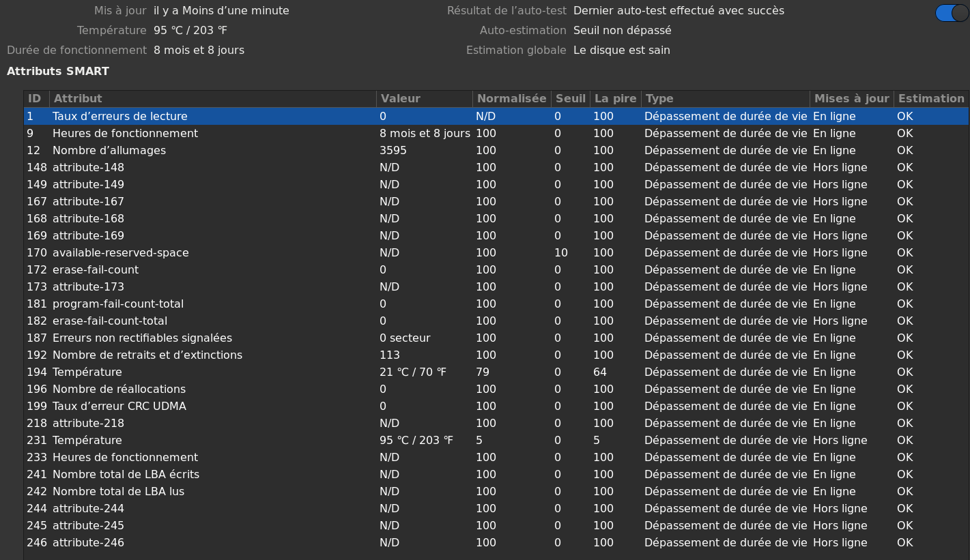Select the erase-fail-count-total row
Viewport: 970px width, 560px height.
pyautogui.click(x=110, y=321)
